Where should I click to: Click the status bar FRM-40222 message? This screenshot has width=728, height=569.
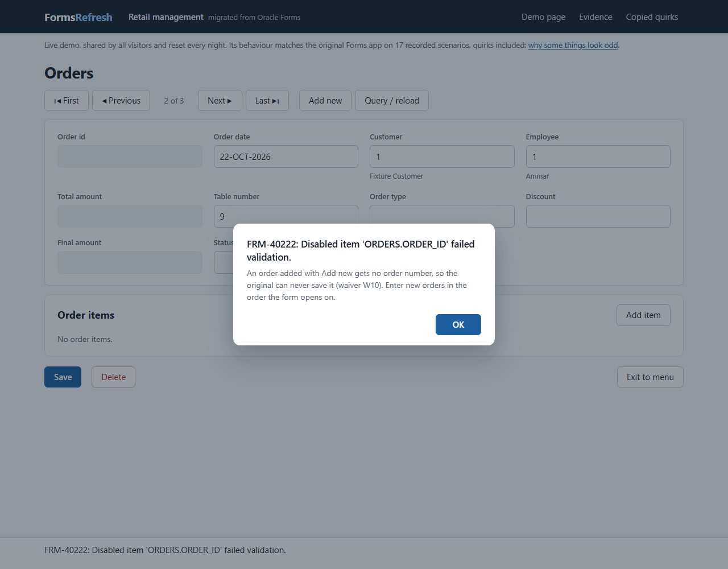point(165,550)
